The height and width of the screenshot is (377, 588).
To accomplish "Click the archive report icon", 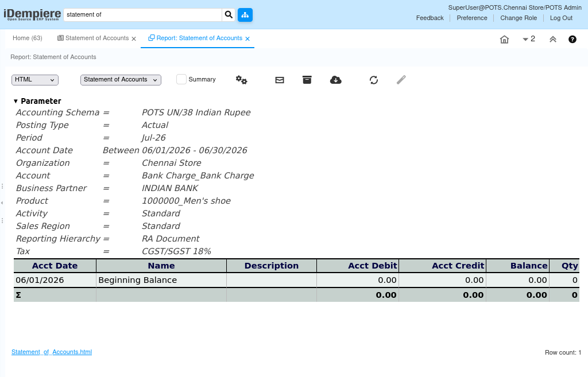I will click(x=307, y=80).
